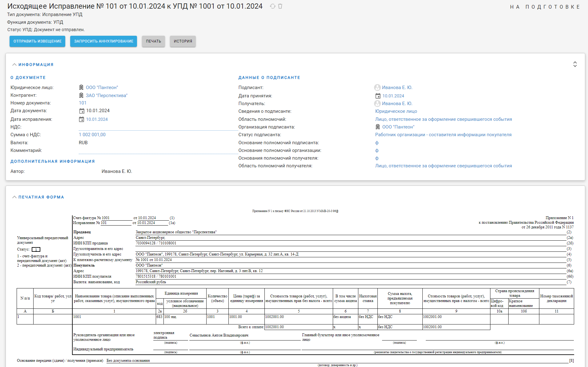Screen dimensions: 588x367
Task: Click Дата исправления value 10.01.2024
Action: tap(97, 119)
